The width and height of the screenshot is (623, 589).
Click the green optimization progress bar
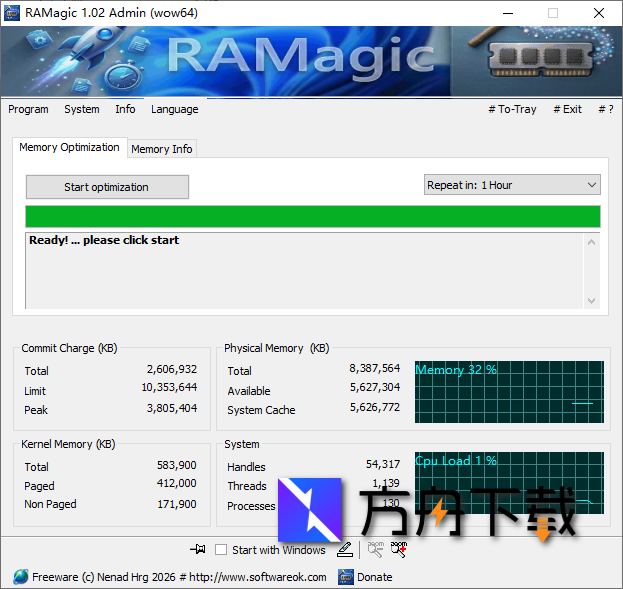click(x=313, y=217)
